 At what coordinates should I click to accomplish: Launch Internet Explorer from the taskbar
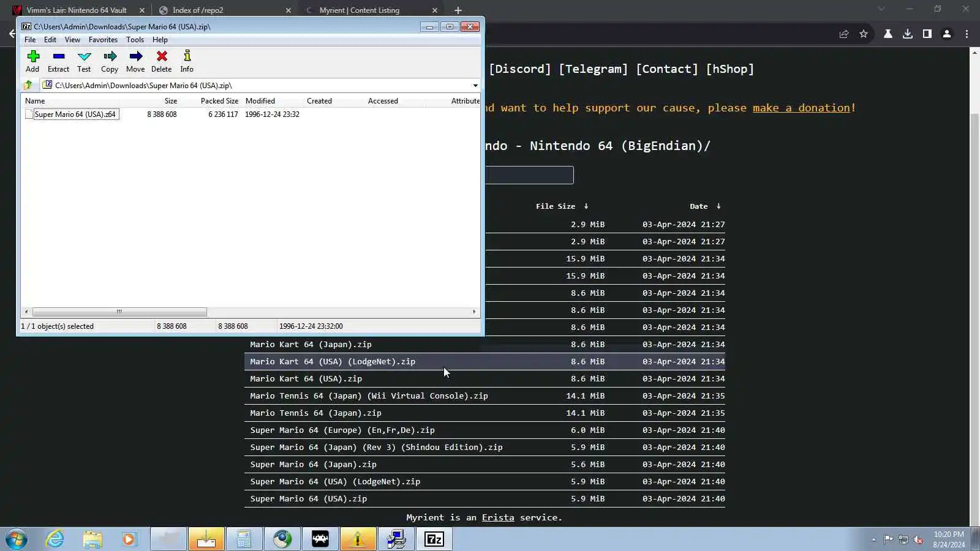point(55,539)
